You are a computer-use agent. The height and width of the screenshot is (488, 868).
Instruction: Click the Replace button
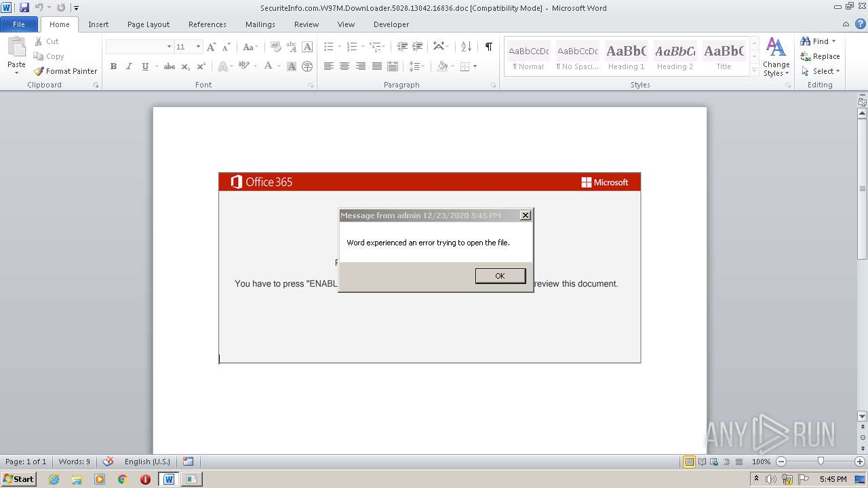820,56
